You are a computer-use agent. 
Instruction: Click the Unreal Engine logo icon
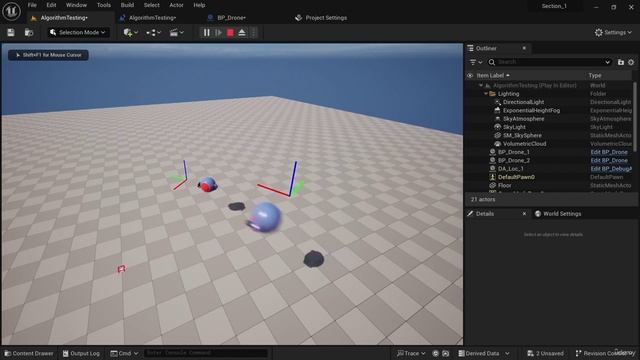click(x=11, y=11)
